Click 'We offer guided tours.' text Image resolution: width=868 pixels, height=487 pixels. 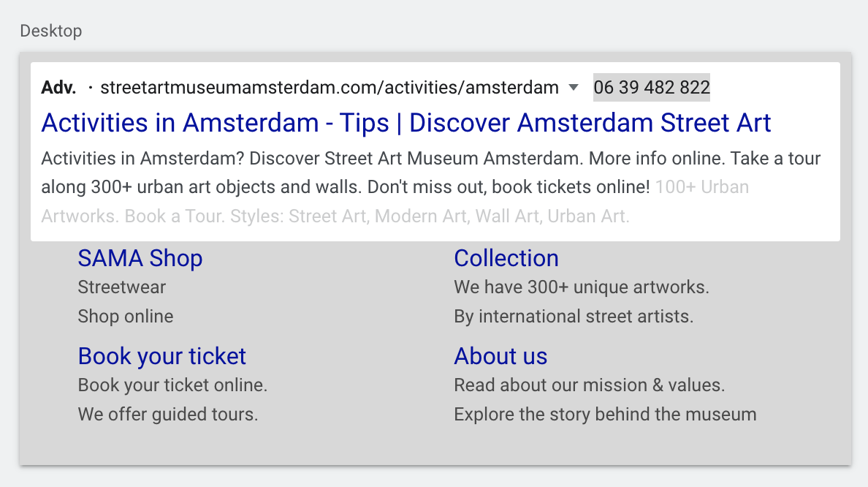[x=168, y=415]
